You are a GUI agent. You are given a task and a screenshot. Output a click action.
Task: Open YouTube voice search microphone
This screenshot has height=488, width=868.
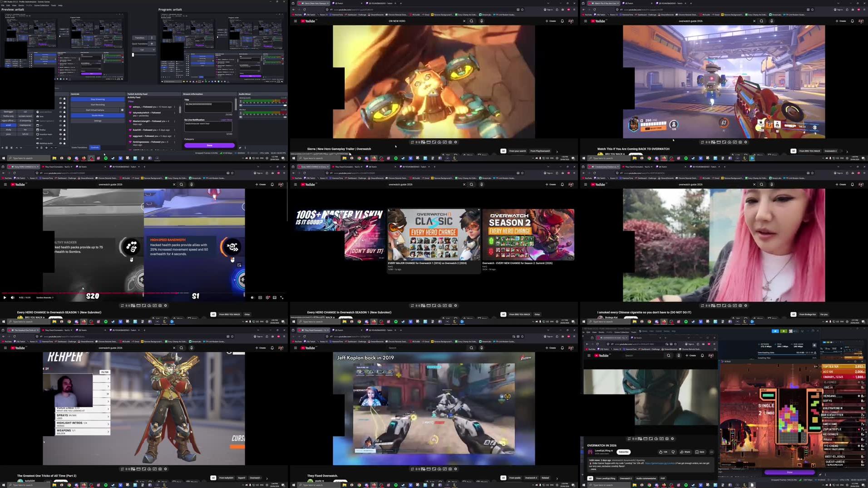(x=482, y=21)
